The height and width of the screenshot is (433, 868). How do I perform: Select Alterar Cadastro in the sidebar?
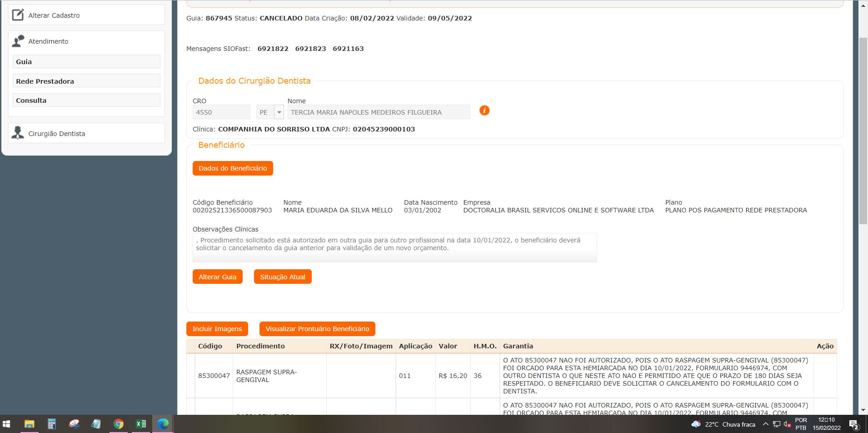(86, 15)
